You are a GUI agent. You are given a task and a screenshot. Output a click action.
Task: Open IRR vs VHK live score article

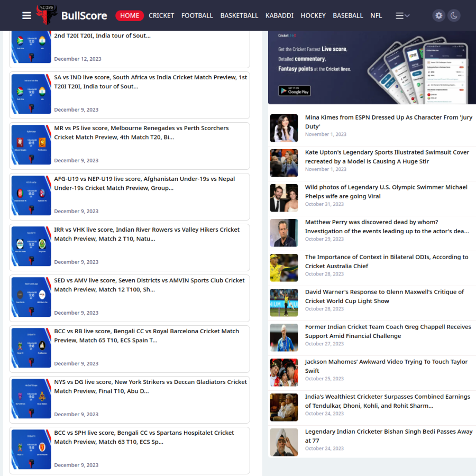tap(147, 234)
